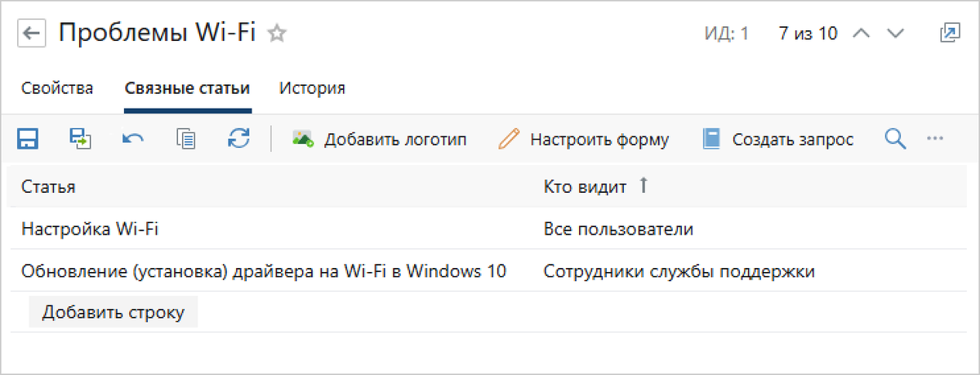Click Добавить логотип button

coord(380,140)
